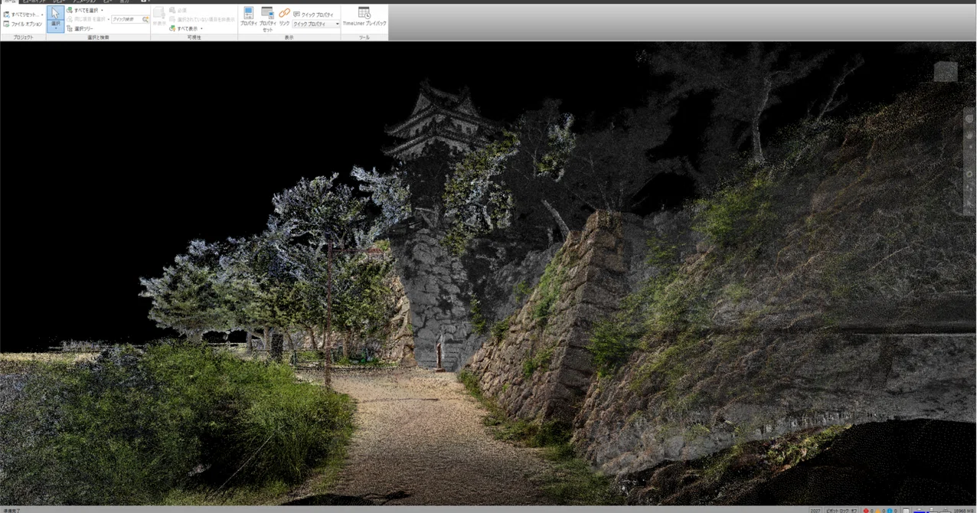Click the 10968 MB memory readout
Viewport: 980px width, 513px height.
pos(965,510)
